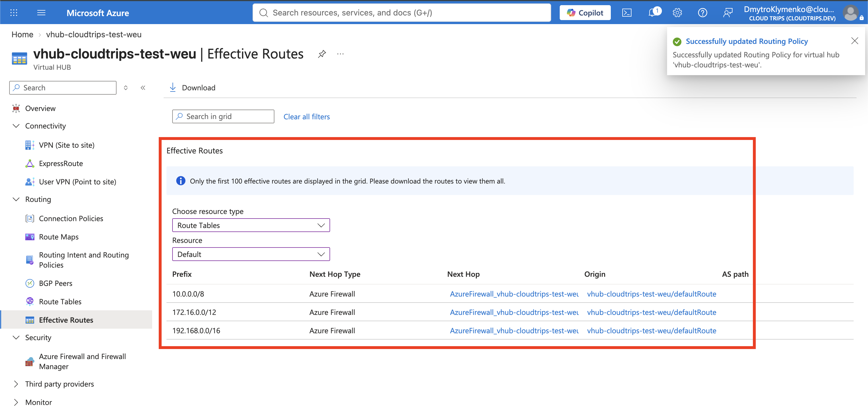Open portal settings gear

677,13
